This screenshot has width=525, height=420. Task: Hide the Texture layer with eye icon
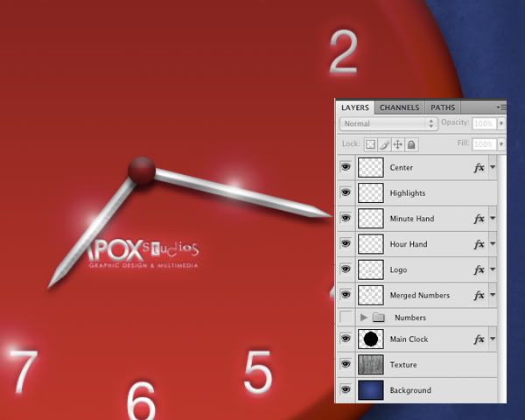tap(346, 365)
